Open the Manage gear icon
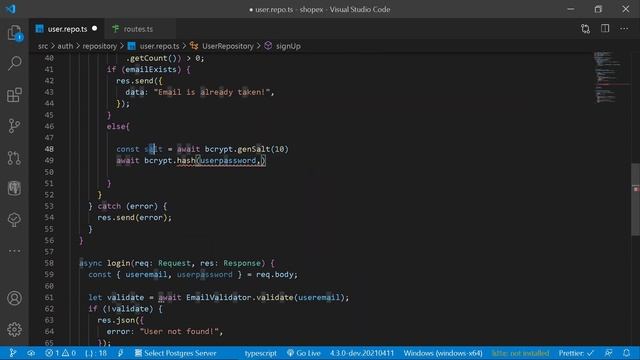 click(x=14, y=329)
